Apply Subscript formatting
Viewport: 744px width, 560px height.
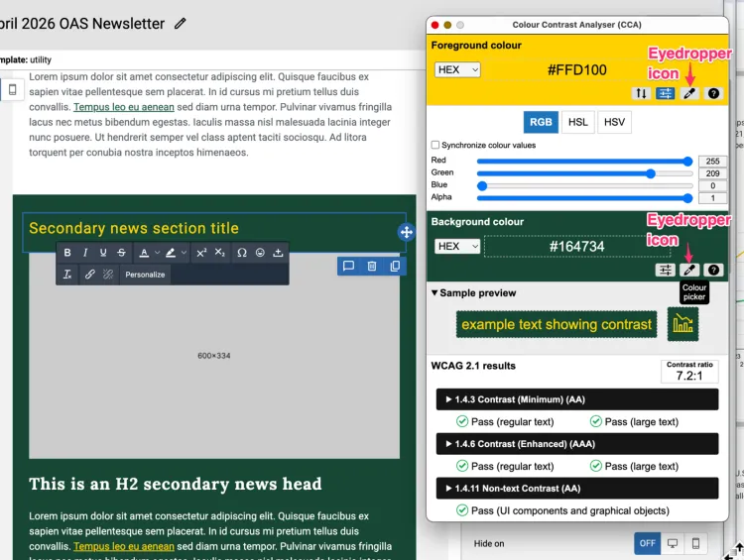tap(219, 253)
